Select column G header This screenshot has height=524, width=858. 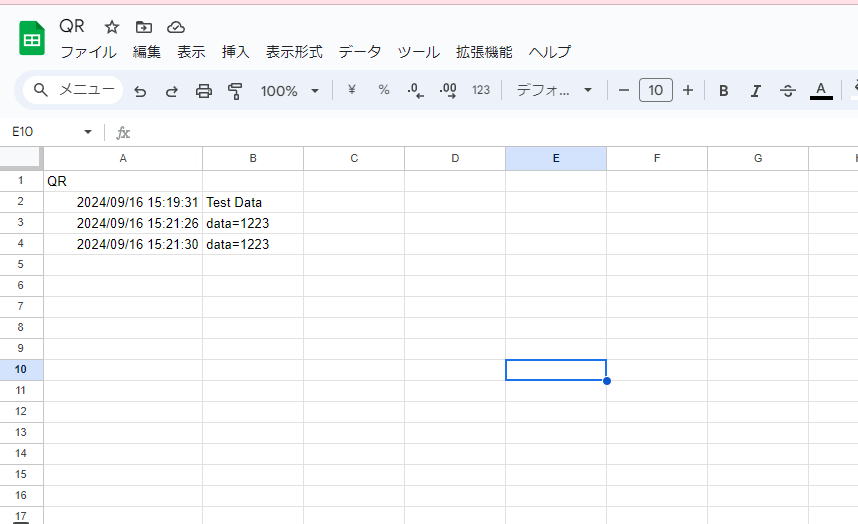758,159
